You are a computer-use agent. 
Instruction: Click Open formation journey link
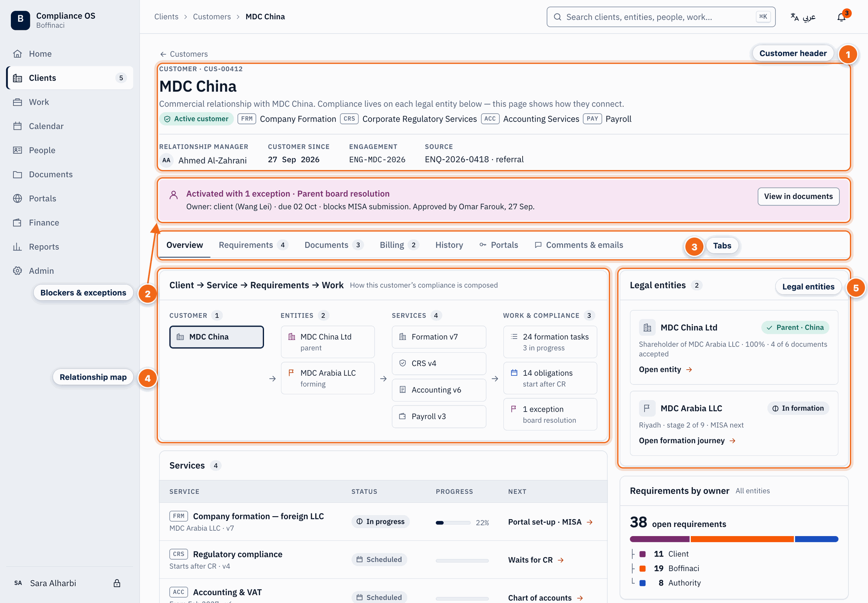(687, 441)
